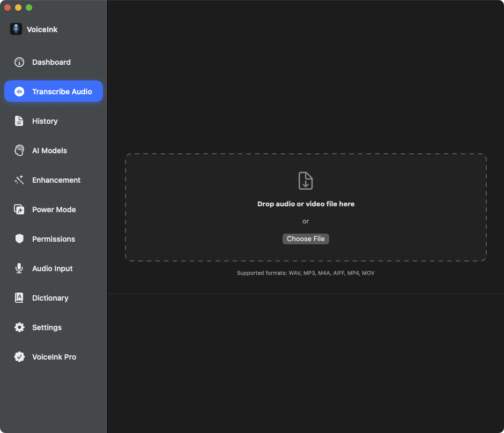The width and height of the screenshot is (504, 433).
Task: Open the VoiceInk Pro page
Action: click(54, 357)
